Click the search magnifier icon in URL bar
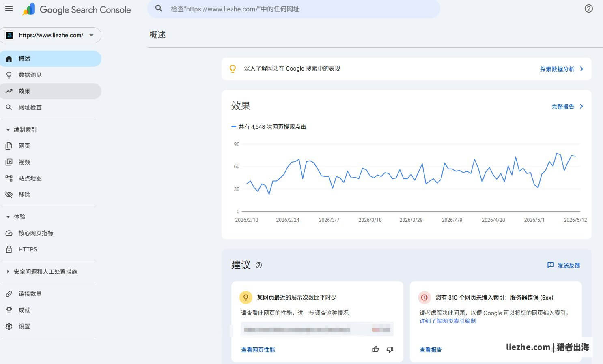Screen dimensions: 603x364 [x=159, y=9]
